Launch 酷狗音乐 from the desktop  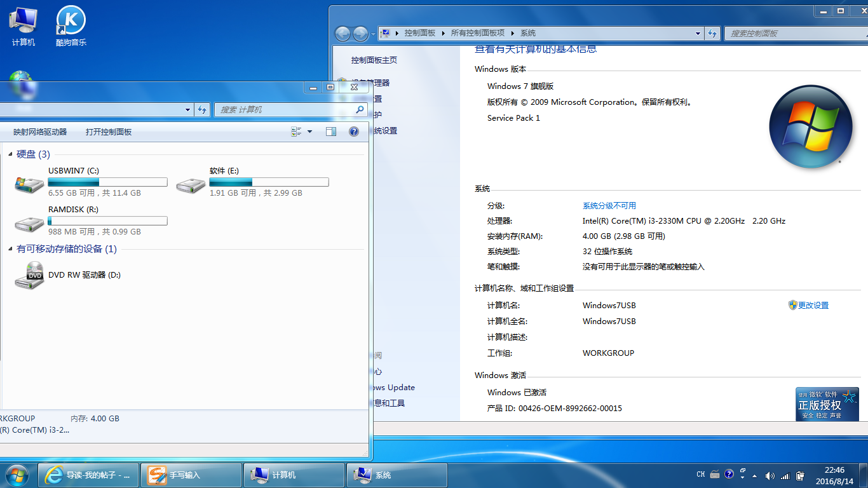click(71, 26)
